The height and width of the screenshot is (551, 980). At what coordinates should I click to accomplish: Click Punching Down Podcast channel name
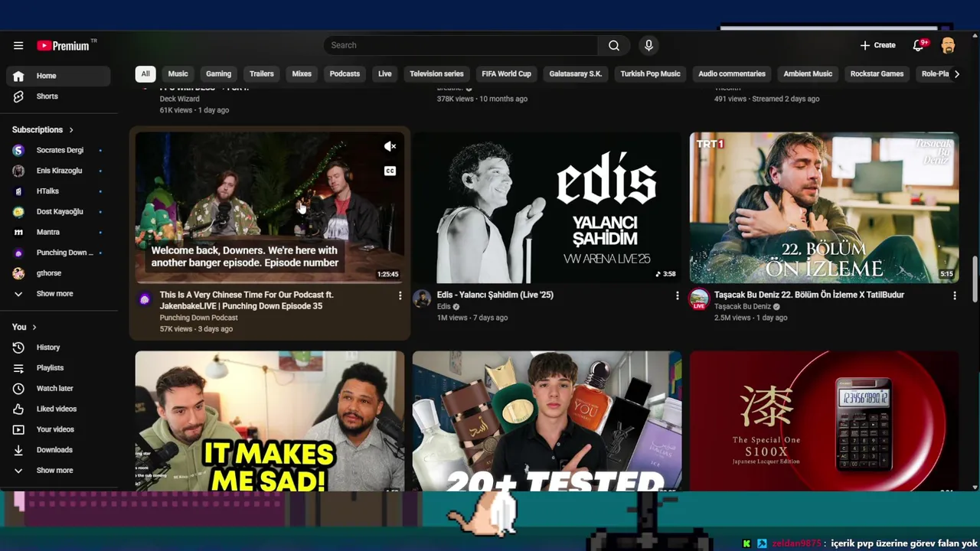point(199,318)
